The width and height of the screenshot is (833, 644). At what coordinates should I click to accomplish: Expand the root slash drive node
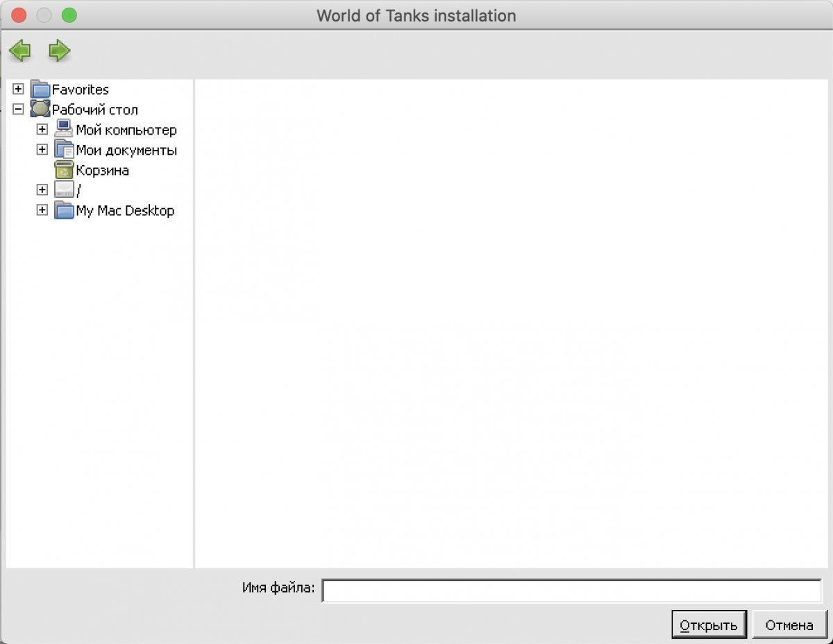click(x=42, y=190)
